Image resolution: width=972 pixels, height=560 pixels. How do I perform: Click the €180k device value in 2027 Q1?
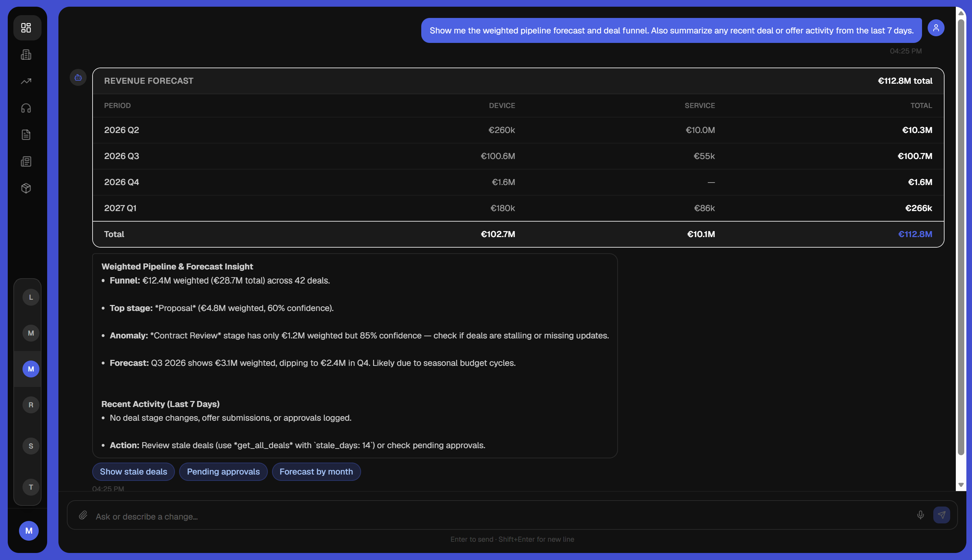pos(503,208)
